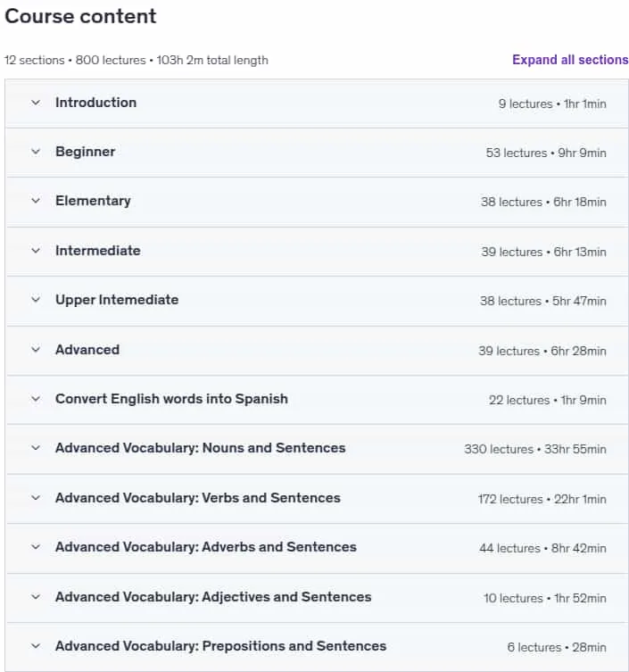
Task: Open Advanced Vocabulary: Nouns and Sentences title
Action: tap(200, 448)
